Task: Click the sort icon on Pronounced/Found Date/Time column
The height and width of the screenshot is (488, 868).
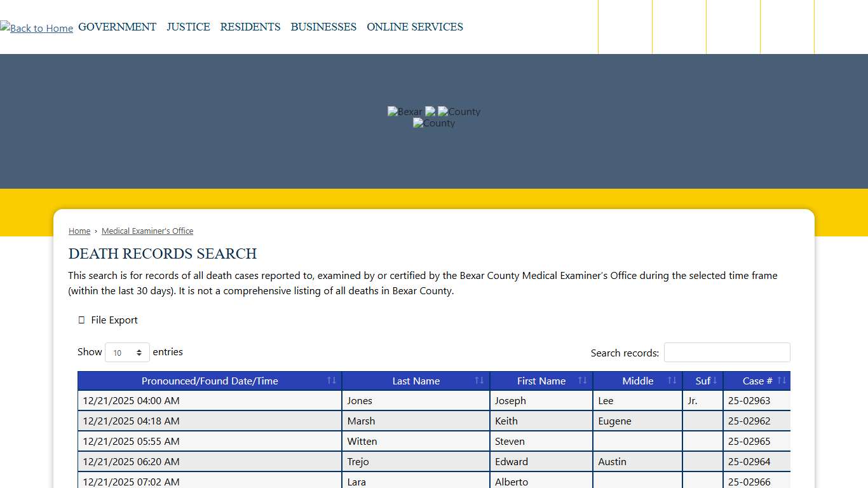Action: click(331, 380)
